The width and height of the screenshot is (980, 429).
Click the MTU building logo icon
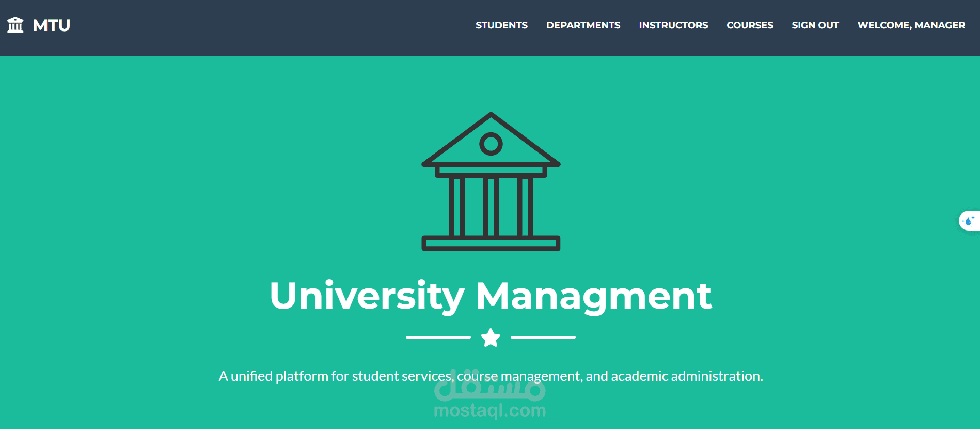click(x=15, y=25)
